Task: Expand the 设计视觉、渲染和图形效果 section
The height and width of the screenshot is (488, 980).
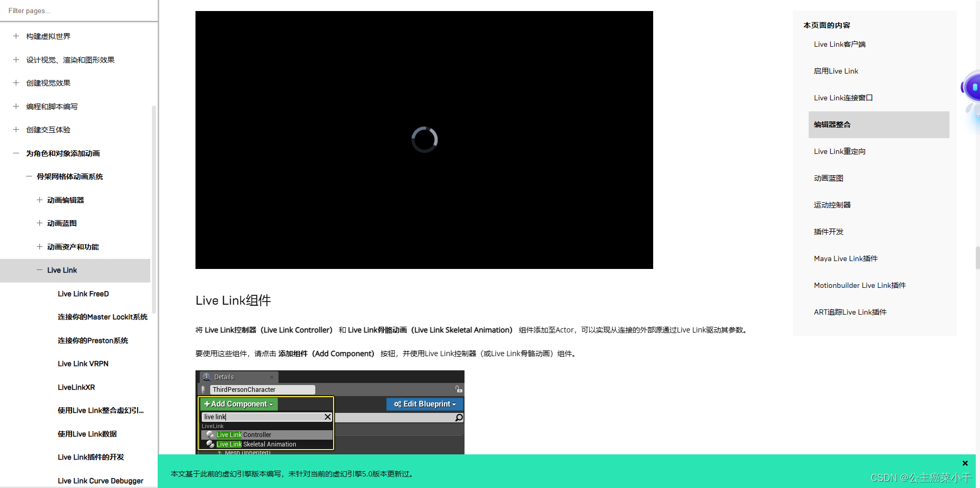Action: point(16,60)
